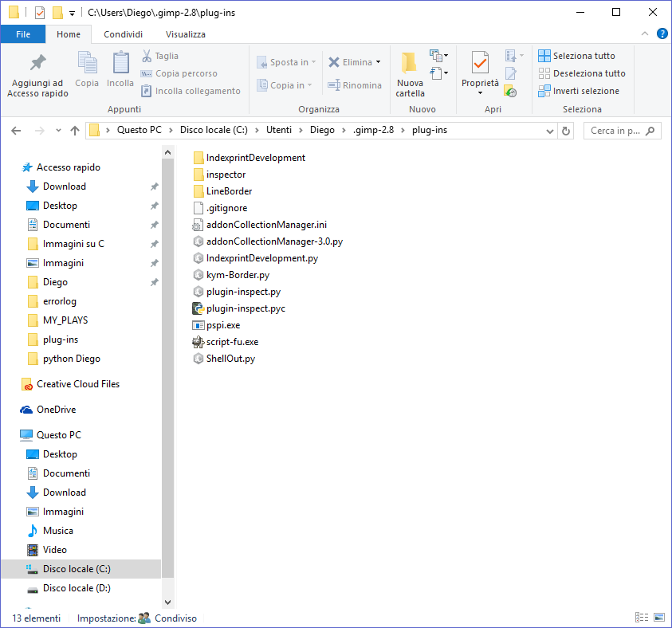Switch to the Home tab

[69, 34]
